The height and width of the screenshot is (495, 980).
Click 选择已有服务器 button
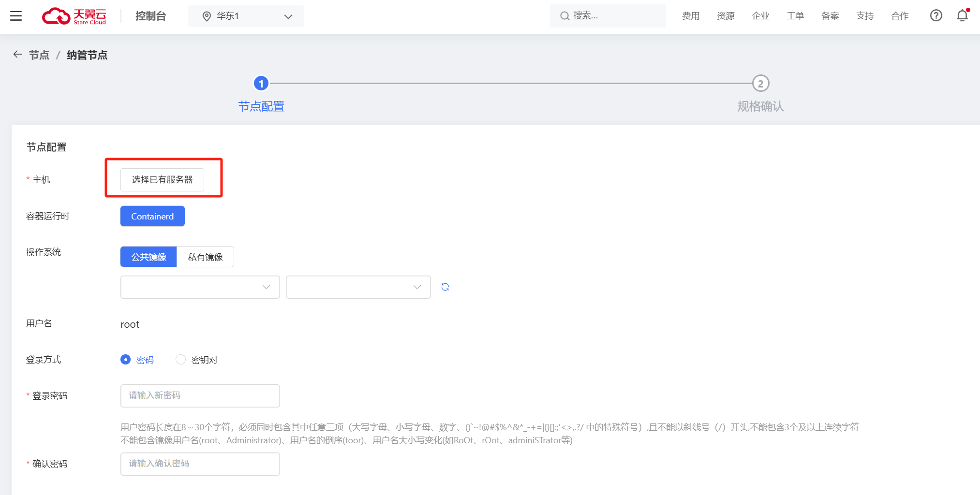162,180
